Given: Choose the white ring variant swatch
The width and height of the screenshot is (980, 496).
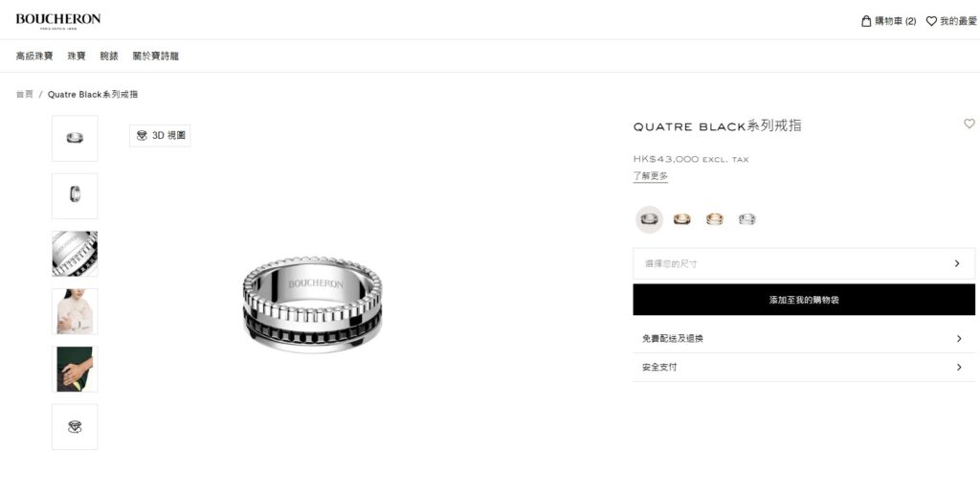Looking at the screenshot, I should tap(746, 219).
